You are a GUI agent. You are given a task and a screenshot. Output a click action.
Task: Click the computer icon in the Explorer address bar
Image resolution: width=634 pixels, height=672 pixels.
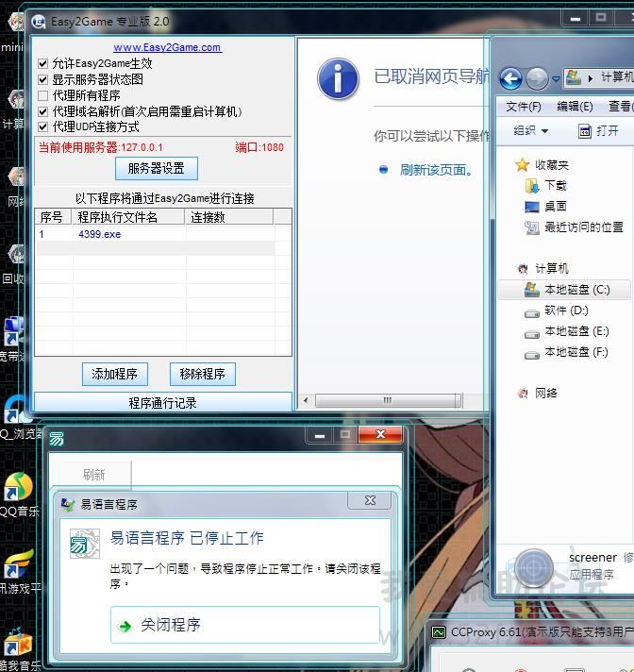574,77
